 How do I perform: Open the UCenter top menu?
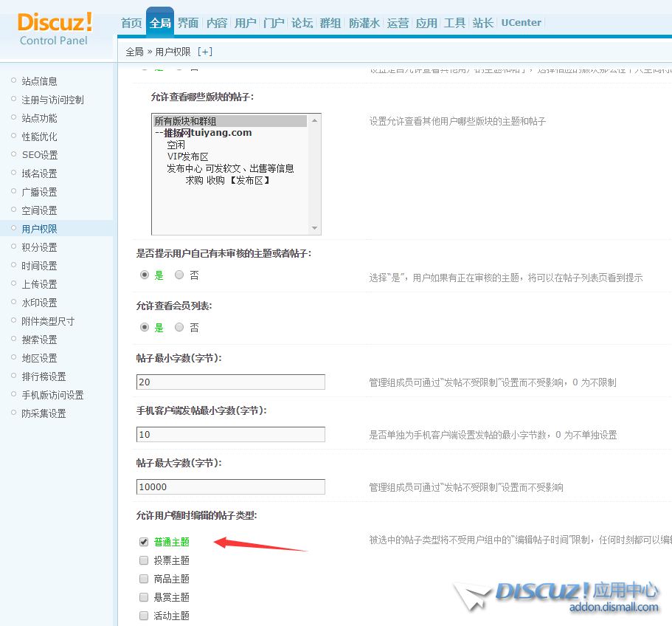click(521, 23)
